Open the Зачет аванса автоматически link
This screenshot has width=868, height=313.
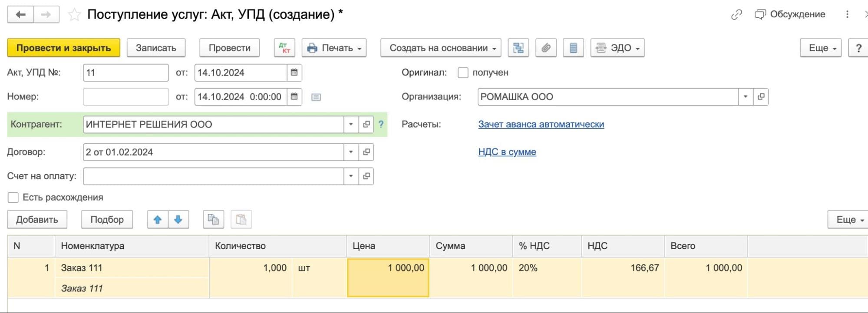click(541, 124)
